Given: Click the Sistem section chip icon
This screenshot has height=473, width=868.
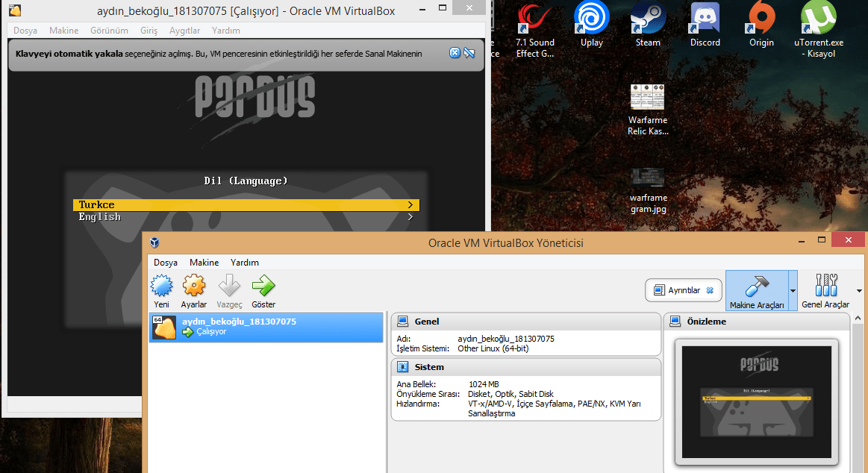Looking at the screenshot, I should pyautogui.click(x=403, y=367).
